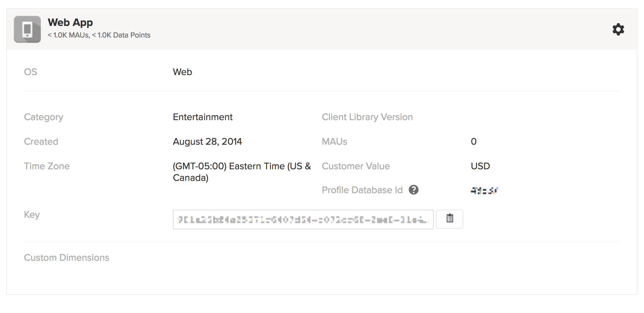Select the Entertainment category value
The height and width of the screenshot is (313, 644).
(203, 117)
